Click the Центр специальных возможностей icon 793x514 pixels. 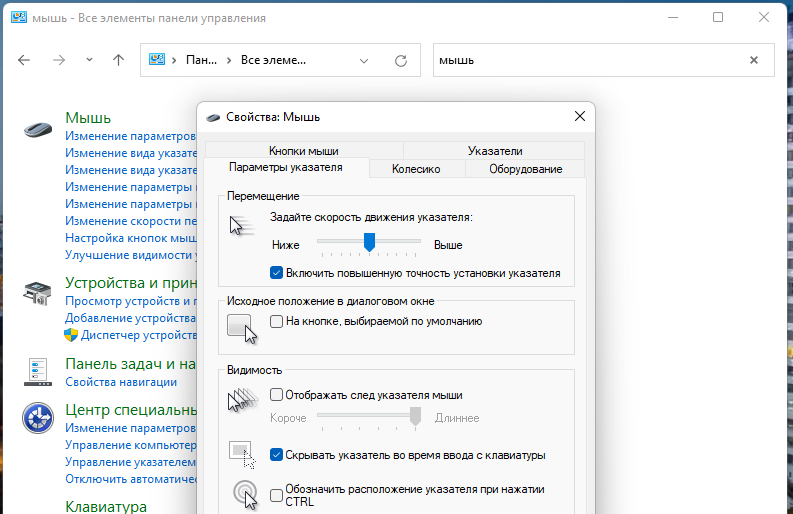click(37, 418)
